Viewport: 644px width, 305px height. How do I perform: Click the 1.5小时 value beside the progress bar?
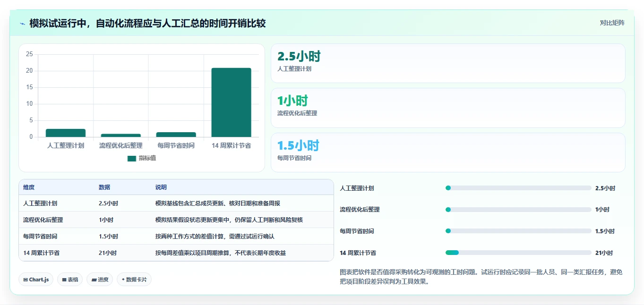[605, 231]
